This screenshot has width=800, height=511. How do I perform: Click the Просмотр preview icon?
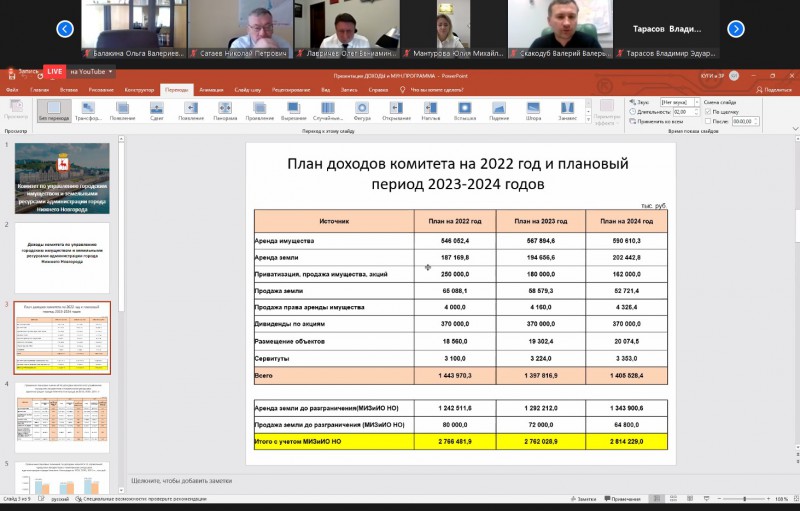click(16, 109)
